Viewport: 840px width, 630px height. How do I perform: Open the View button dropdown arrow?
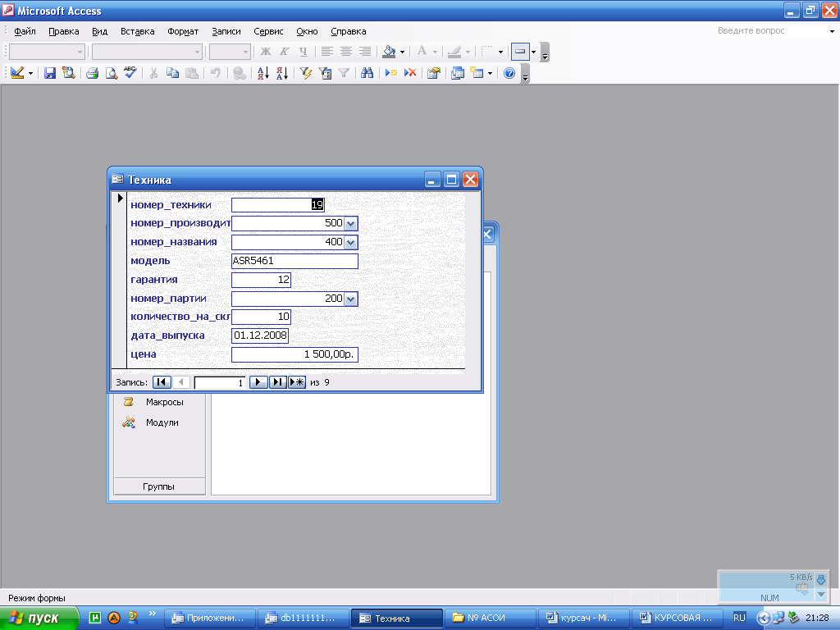pos(30,73)
